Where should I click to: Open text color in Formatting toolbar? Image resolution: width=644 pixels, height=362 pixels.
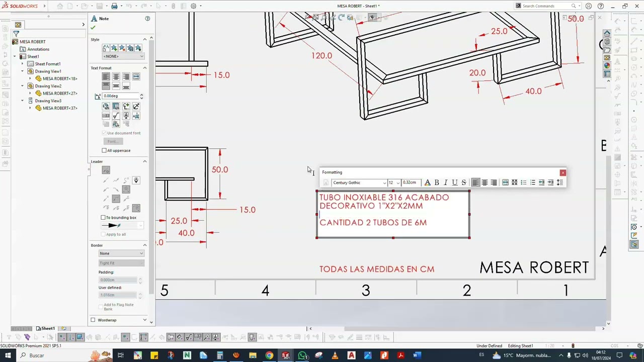click(428, 183)
